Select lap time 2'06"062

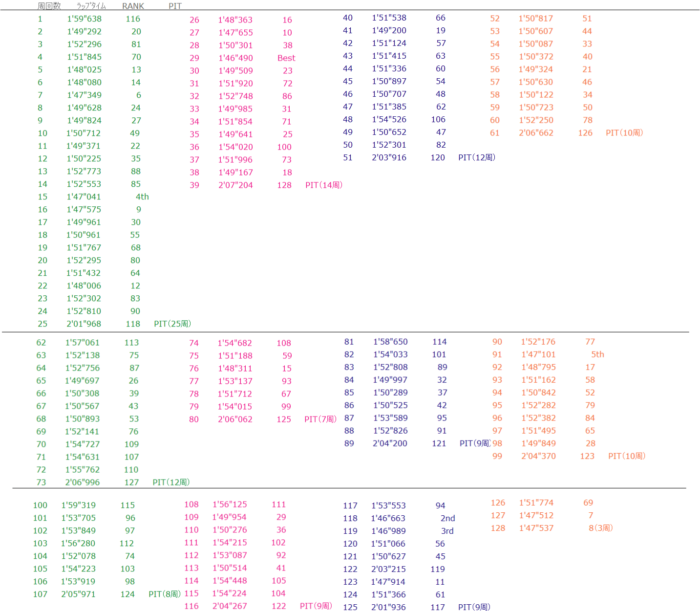point(235,419)
